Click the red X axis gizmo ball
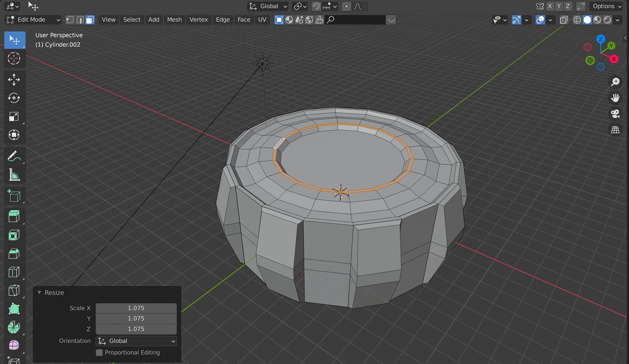 coord(614,59)
